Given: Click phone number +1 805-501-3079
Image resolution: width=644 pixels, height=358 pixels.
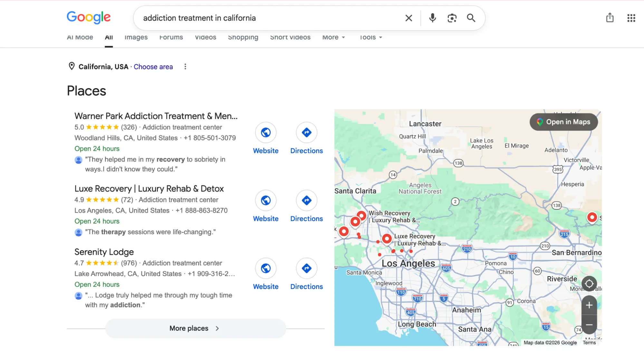Looking at the screenshot, I should [210, 138].
